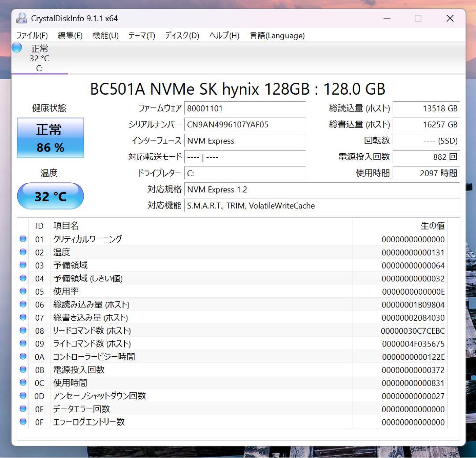Image resolution: width=476 pixels, height=458 pixels.
Task: Click the total host reads value 13518 GB
Action: click(426, 108)
